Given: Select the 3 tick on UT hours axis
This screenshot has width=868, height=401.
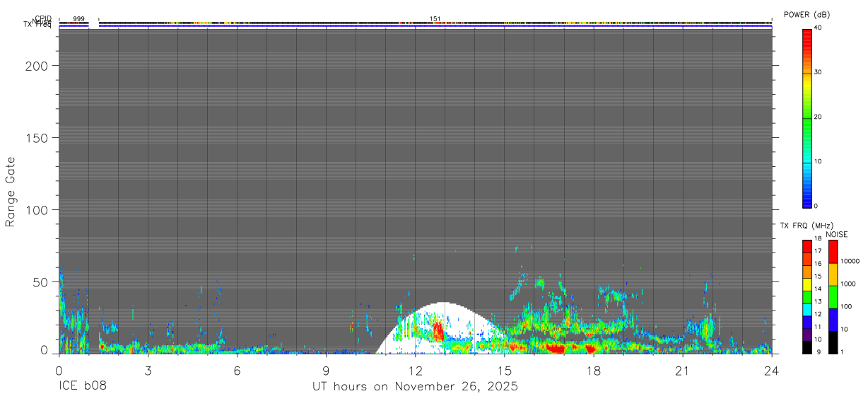Looking at the screenshot, I should click(x=148, y=371).
